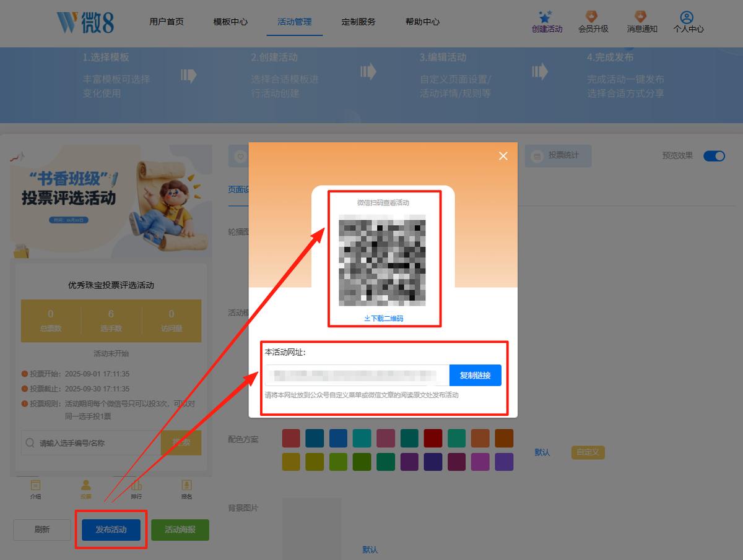This screenshot has height=560, width=743.
Task: Click the blurred QR code image
Action: click(382, 260)
